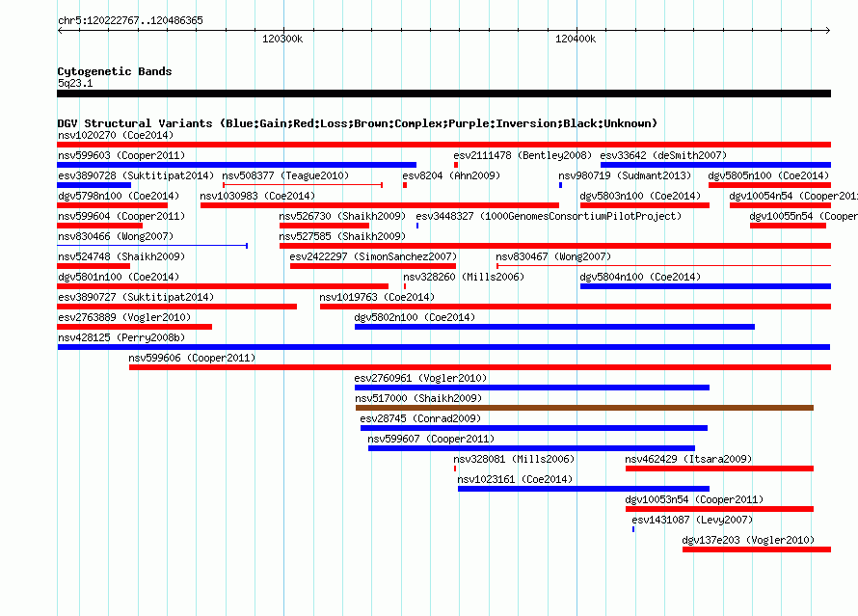Open nsv1023161 (Coe2014) variant label
The image size is (858, 616).
515,479
